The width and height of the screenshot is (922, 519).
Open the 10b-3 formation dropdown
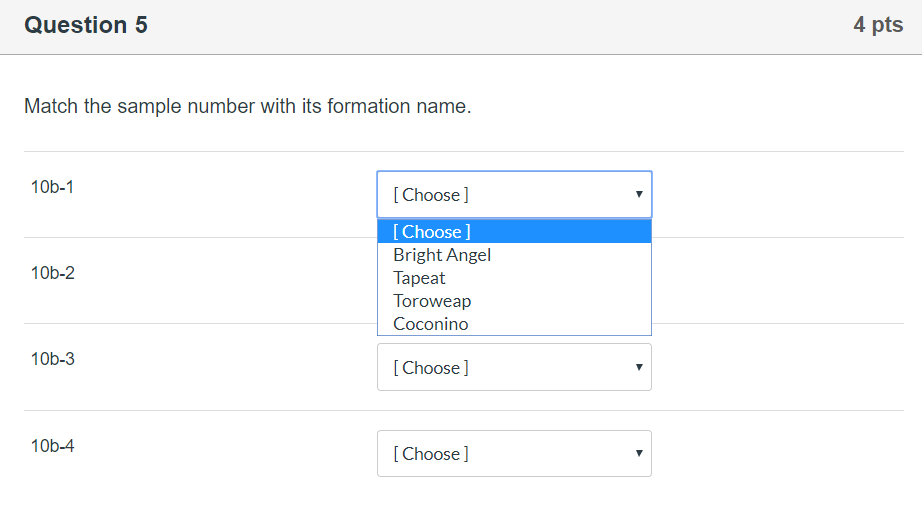pyautogui.click(x=514, y=367)
